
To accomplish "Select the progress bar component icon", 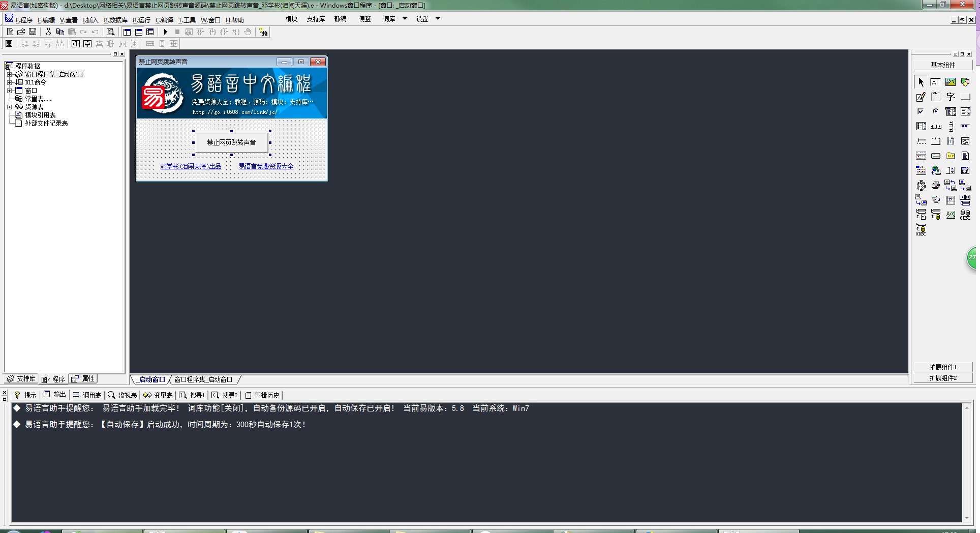I will (x=965, y=126).
